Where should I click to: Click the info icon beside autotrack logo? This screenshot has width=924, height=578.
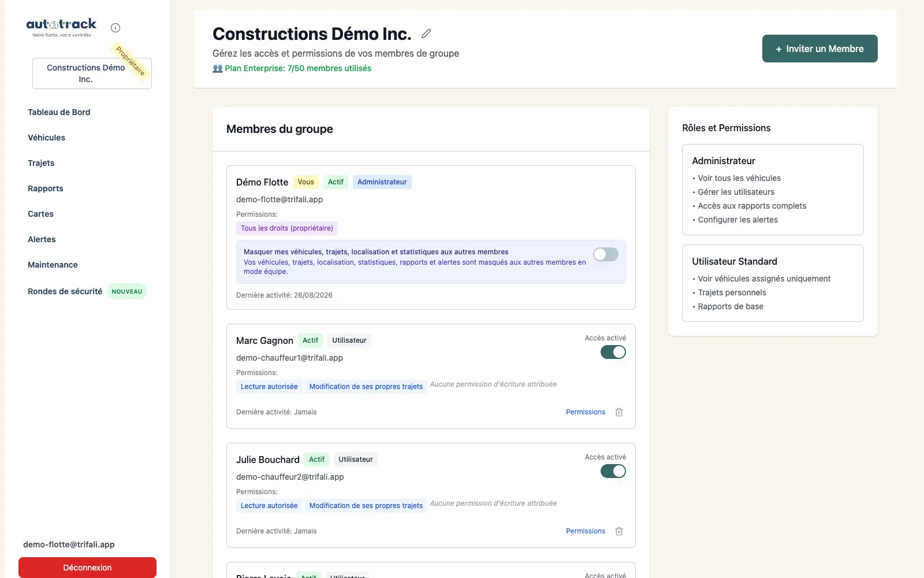115,28
